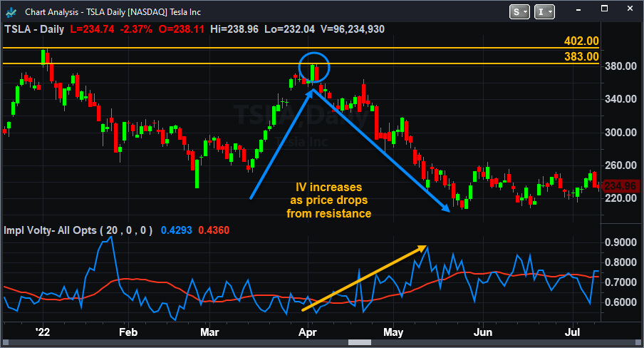
Task: Select the blue 0.4293 IV value
Action: [176, 230]
